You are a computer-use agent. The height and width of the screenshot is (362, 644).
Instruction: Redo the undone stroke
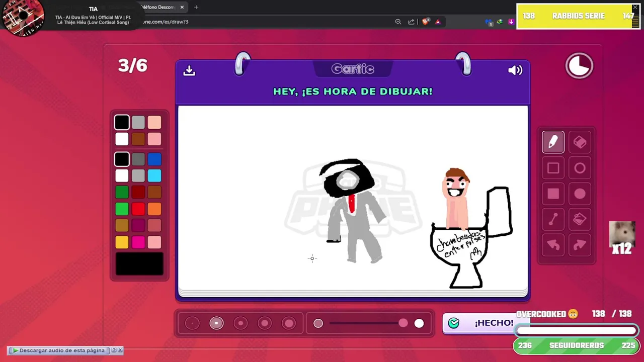(580, 245)
